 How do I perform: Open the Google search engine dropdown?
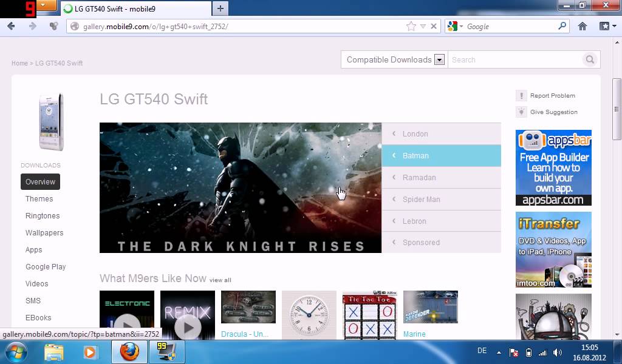pos(455,26)
